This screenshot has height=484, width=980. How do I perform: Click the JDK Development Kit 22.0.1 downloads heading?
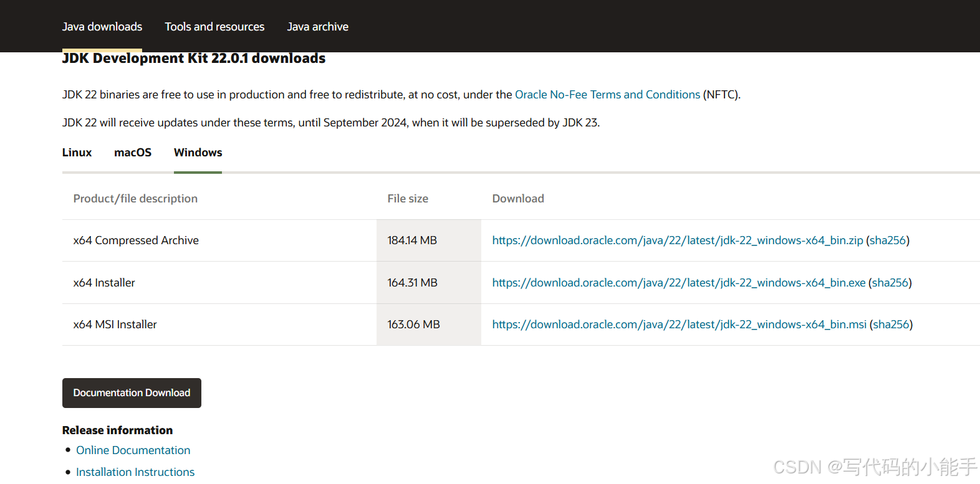coord(194,58)
